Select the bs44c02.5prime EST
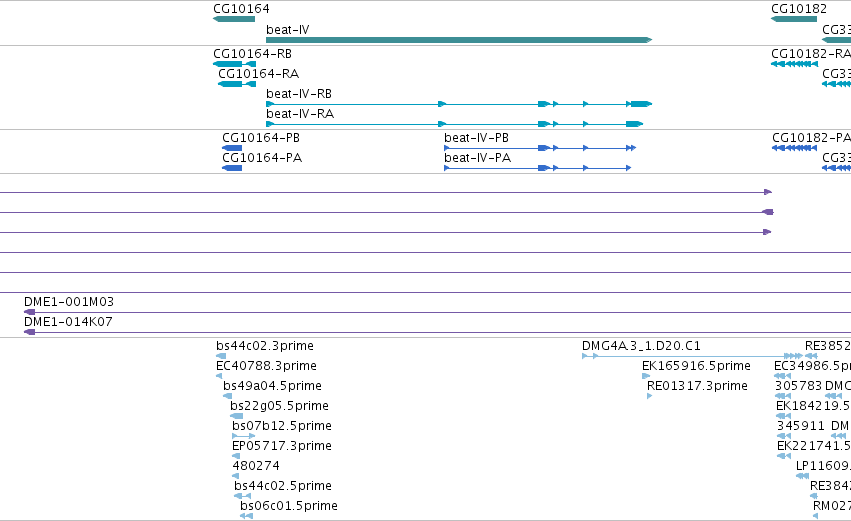The height and width of the screenshot is (521, 851). (283, 486)
